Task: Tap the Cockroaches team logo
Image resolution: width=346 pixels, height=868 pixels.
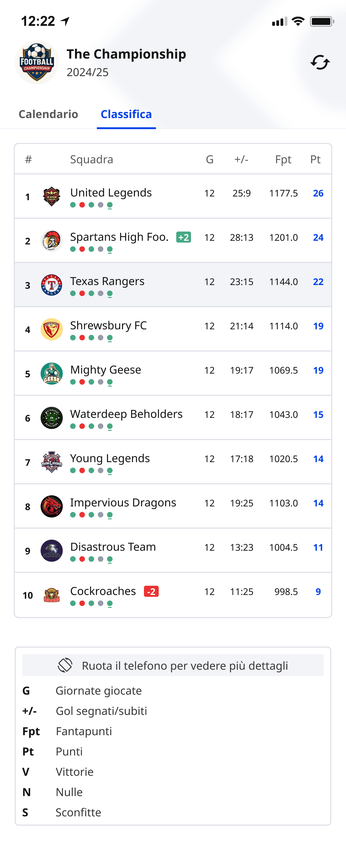Action: [52, 595]
